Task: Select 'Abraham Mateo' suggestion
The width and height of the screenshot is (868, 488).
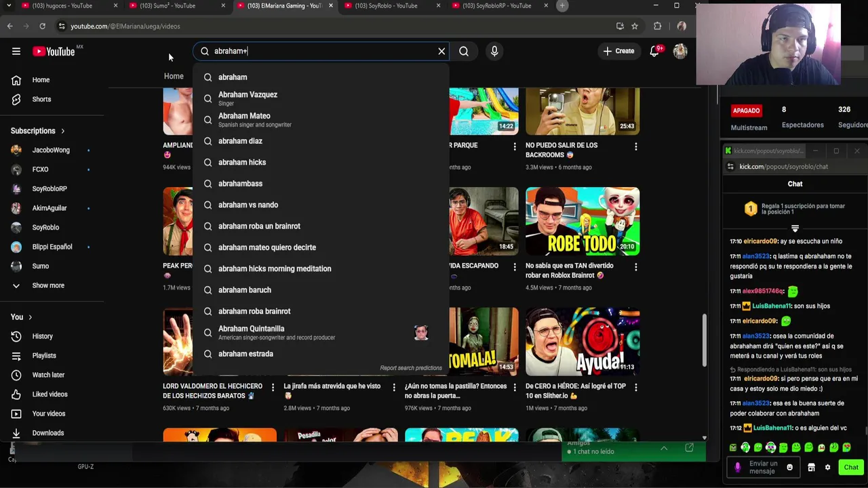Action: point(321,119)
